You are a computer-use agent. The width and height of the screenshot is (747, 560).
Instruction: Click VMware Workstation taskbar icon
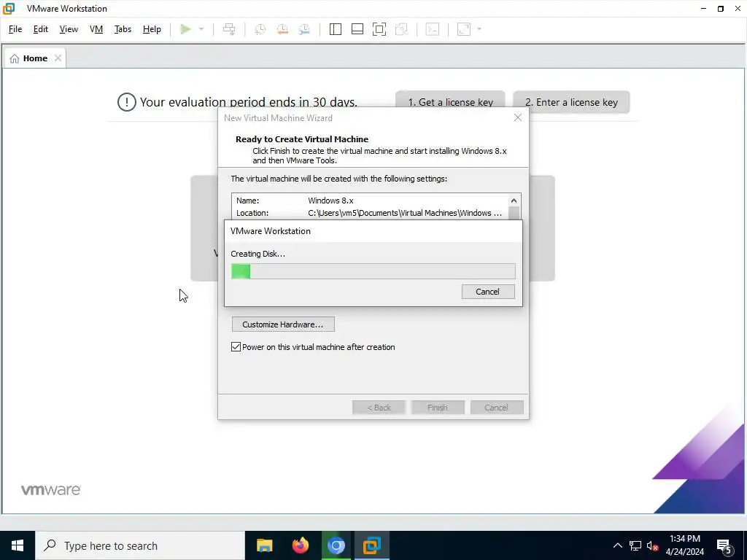pos(371,545)
